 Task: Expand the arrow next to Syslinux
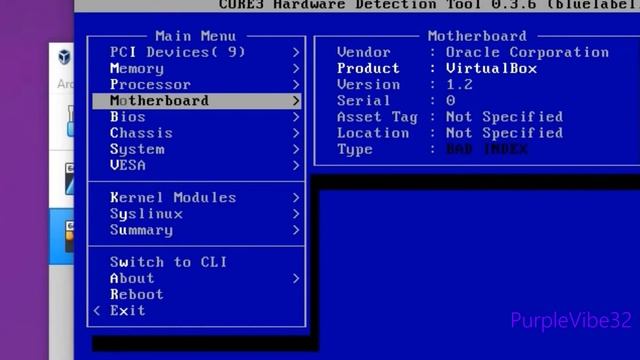coord(296,214)
